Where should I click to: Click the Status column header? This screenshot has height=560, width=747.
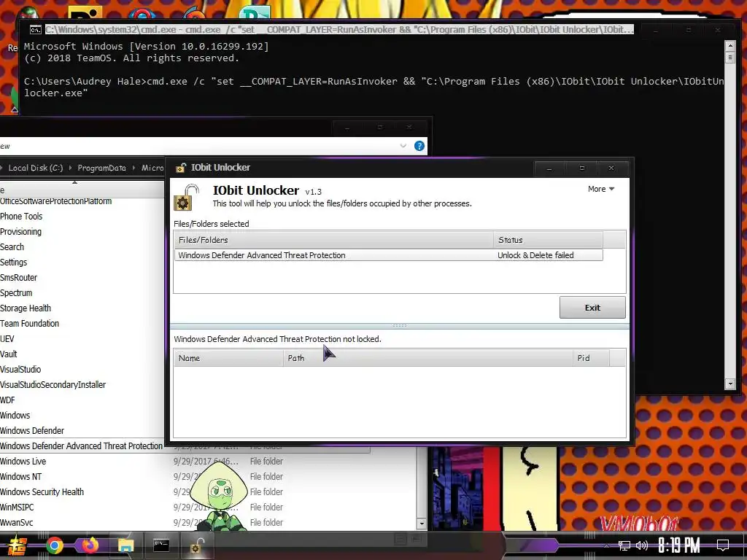pyautogui.click(x=548, y=240)
